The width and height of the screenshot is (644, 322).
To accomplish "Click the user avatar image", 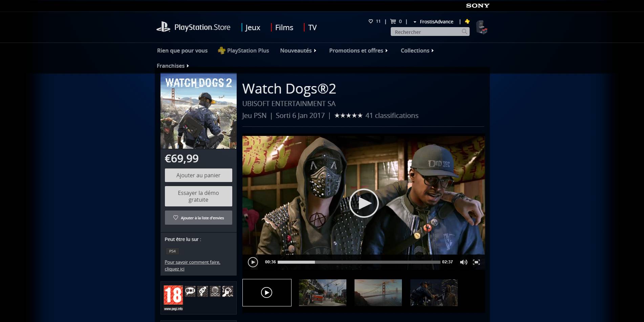I will (x=481, y=27).
